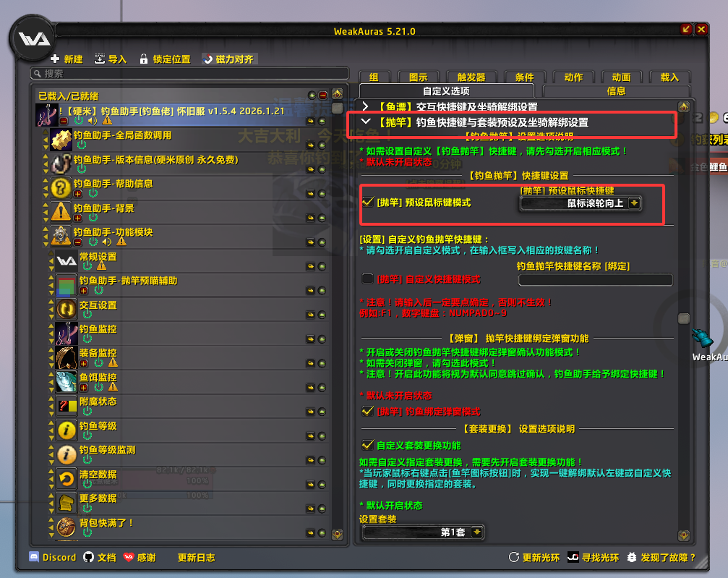Click the sound speaker icon on top 钓鱼助手 group
728x578 pixels.
point(93,121)
